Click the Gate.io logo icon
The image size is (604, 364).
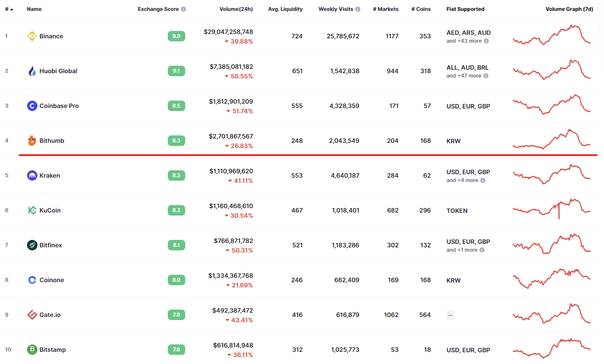click(32, 315)
